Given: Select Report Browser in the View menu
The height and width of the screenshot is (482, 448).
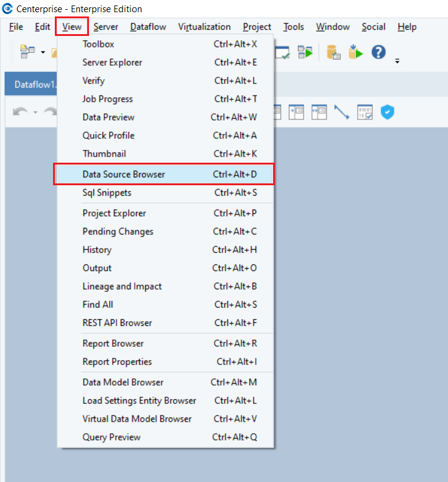Looking at the screenshot, I should click(165, 343).
